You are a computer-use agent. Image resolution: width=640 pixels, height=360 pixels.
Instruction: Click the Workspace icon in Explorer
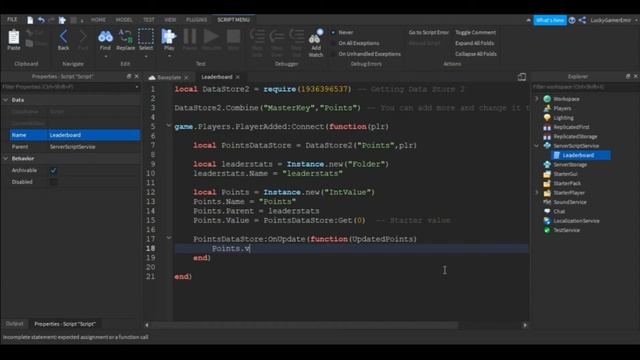[x=547, y=99]
